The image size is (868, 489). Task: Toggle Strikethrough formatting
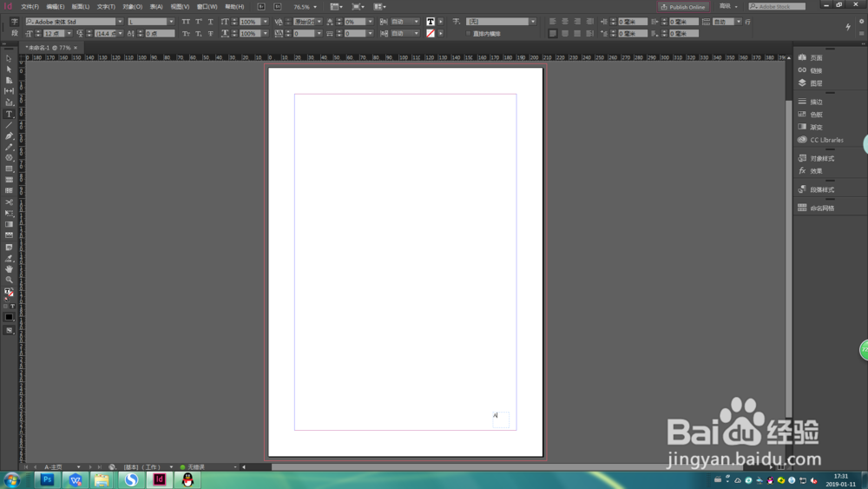click(x=210, y=34)
